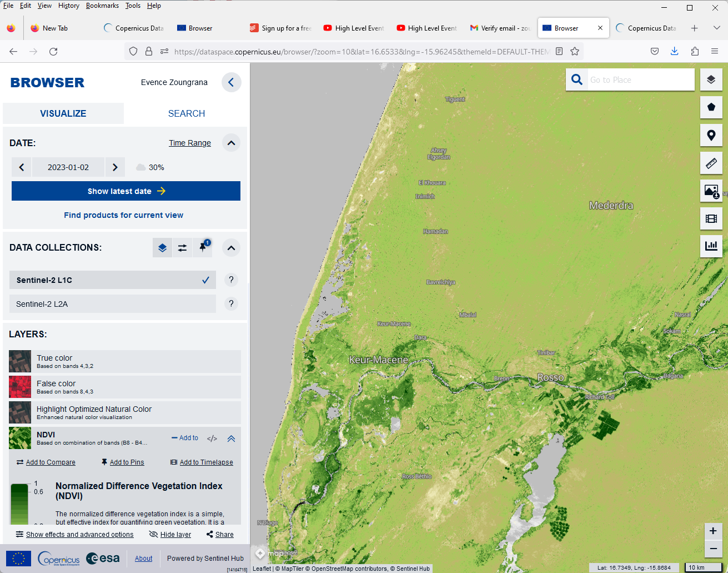Go to next date arrow
The width and height of the screenshot is (728, 573).
point(115,167)
